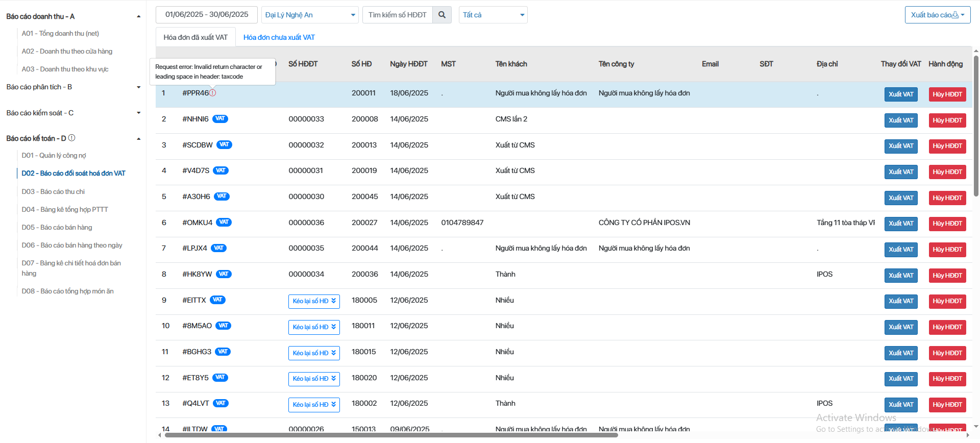The image size is (980, 443).
Task: Expand the Báo cáo kiểm soát - C section
Action: click(138, 113)
